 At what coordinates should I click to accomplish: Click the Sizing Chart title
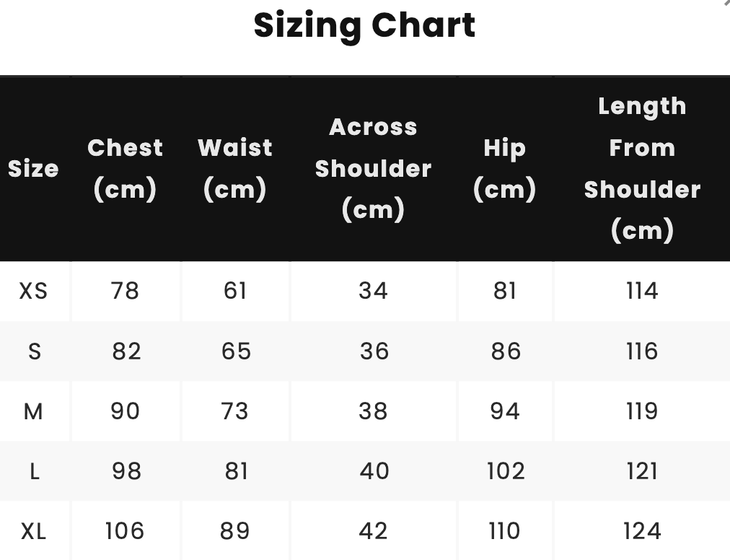point(364,25)
